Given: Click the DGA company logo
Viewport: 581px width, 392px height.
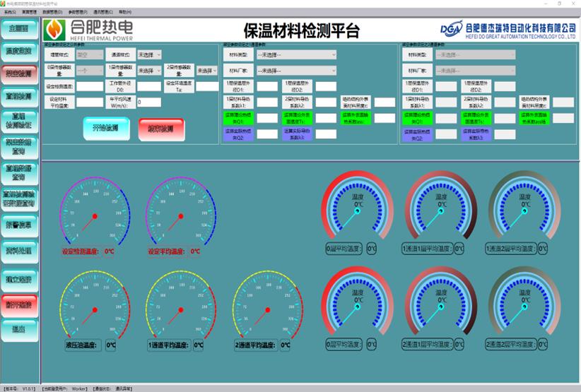Looking at the screenshot, I should click(450, 29).
